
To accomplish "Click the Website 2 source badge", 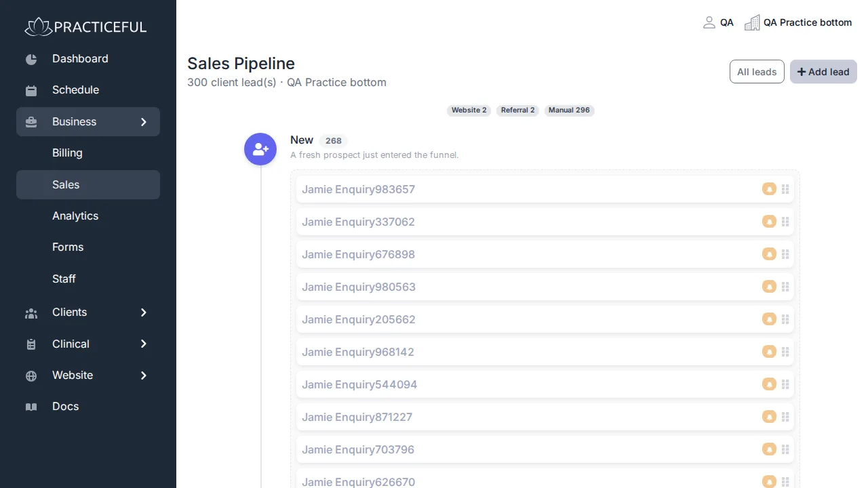I will click(469, 110).
